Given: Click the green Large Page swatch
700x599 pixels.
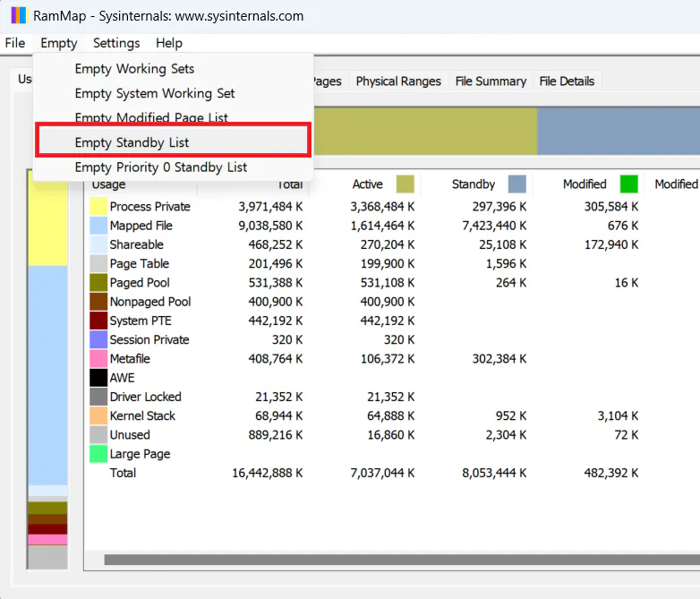Looking at the screenshot, I should coord(98,454).
